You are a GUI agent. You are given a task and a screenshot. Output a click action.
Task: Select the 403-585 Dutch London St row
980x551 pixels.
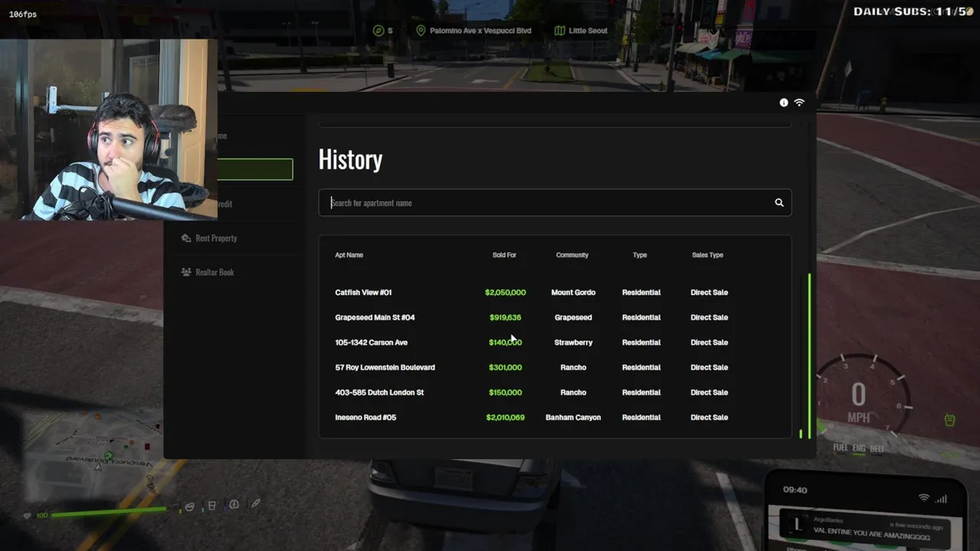pyautogui.click(x=555, y=393)
